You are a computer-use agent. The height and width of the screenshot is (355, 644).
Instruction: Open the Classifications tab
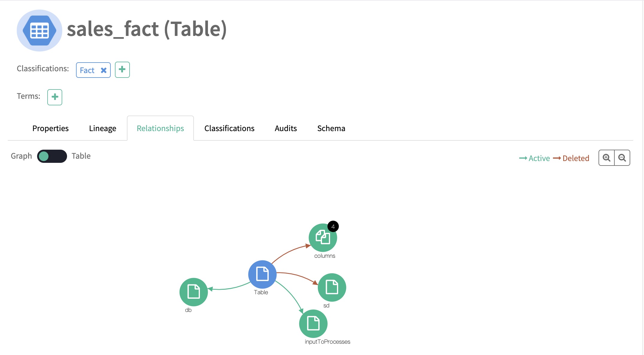[x=229, y=128]
